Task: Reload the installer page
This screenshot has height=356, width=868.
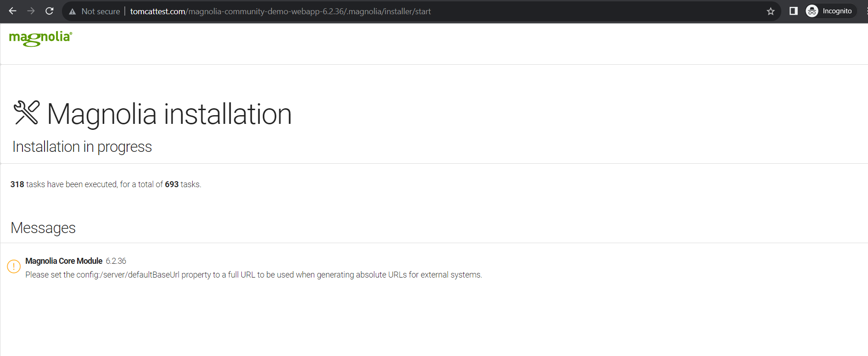Action: 50,11
